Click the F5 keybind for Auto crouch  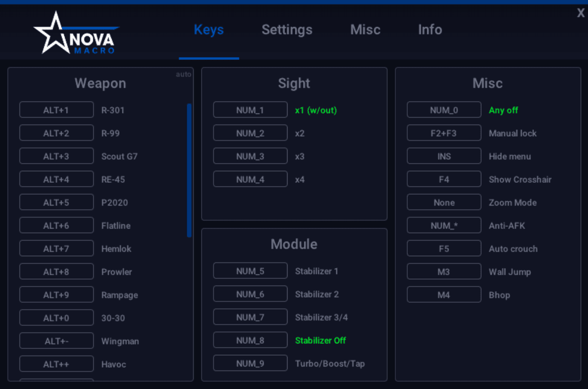point(444,249)
